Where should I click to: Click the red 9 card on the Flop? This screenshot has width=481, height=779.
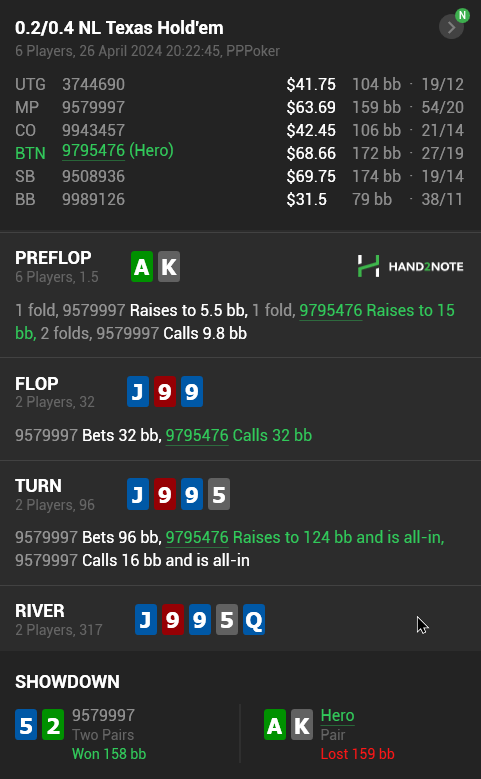click(165, 391)
